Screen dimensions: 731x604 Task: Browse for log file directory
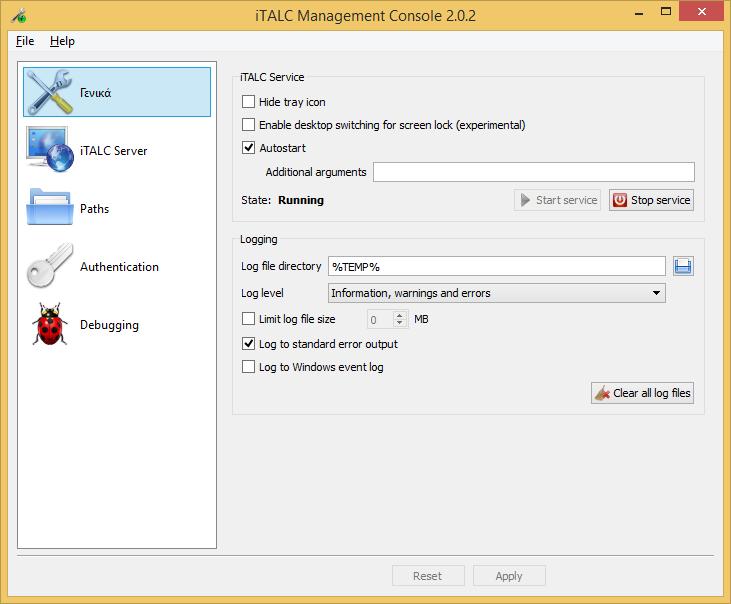[x=683, y=267]
